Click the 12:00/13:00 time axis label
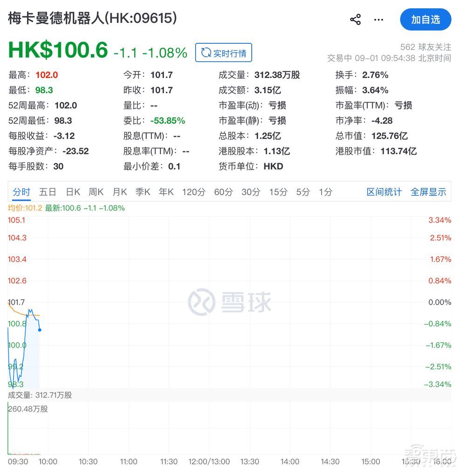The height and width of the screenshot is (476, 466). [209, 462]
